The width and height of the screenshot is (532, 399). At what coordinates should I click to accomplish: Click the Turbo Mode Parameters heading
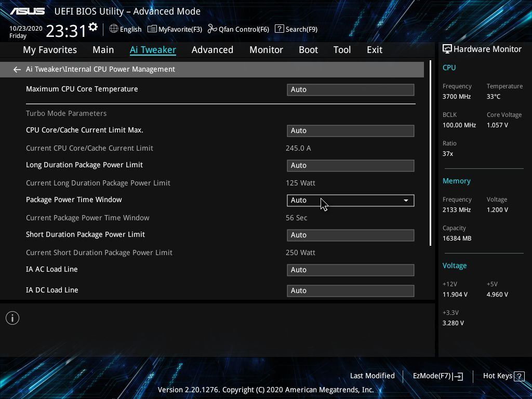[x=66, y=113]
